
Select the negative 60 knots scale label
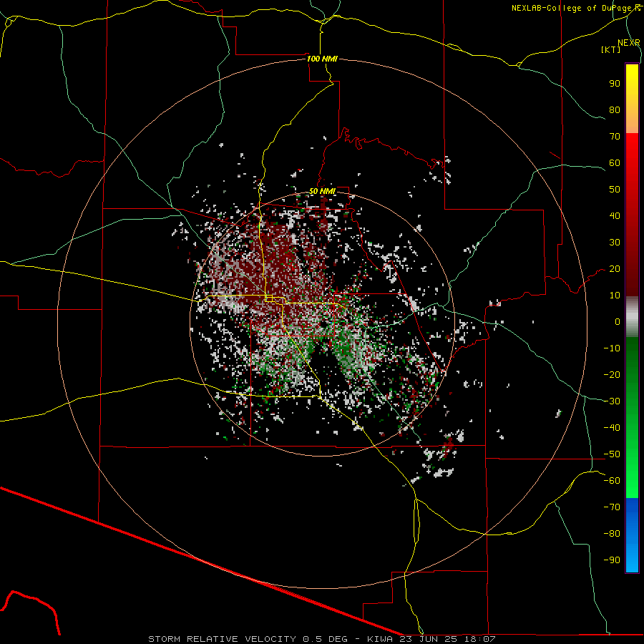click(x=612, y=481)
